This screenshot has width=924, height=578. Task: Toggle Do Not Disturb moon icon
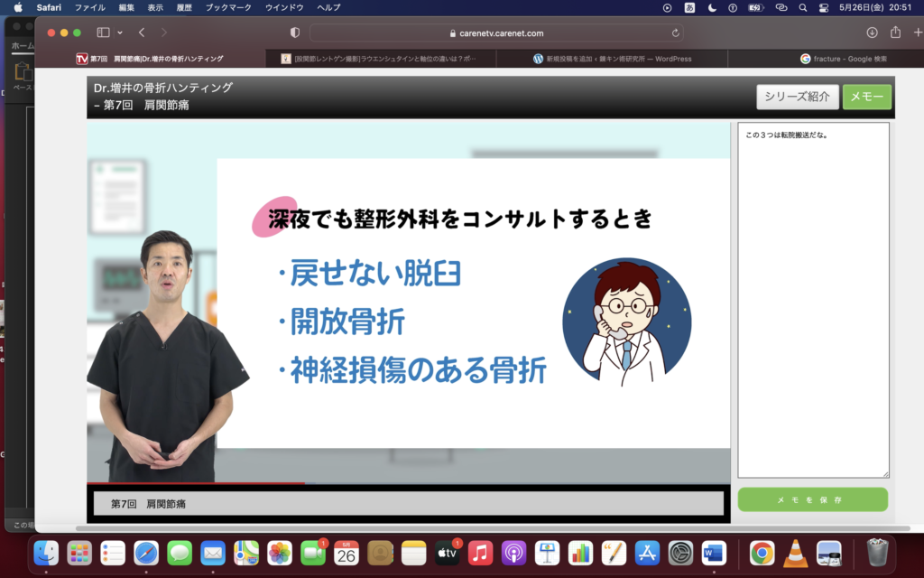coord(713,7)
